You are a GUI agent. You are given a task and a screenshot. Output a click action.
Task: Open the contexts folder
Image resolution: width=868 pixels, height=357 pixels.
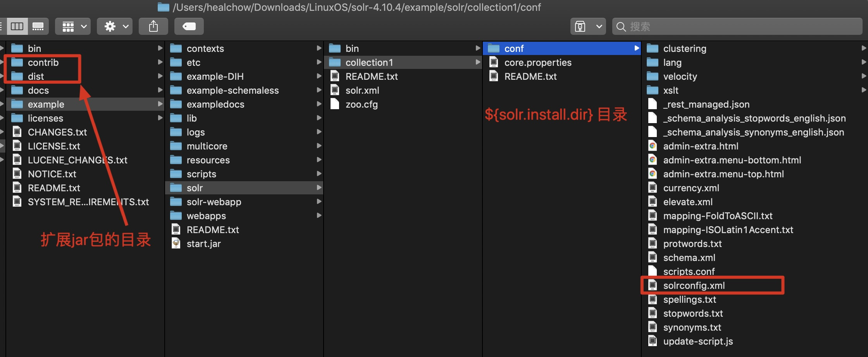pos(244,48)
